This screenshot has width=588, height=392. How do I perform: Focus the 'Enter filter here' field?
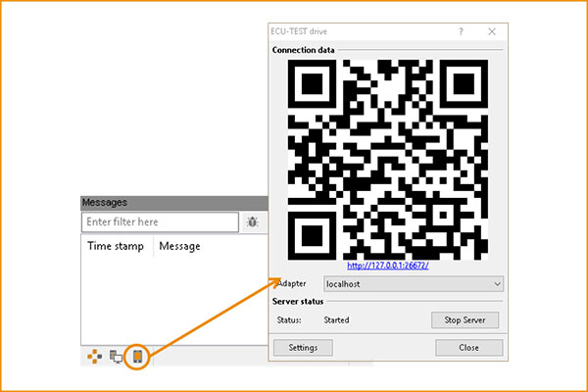click(161, 222)
